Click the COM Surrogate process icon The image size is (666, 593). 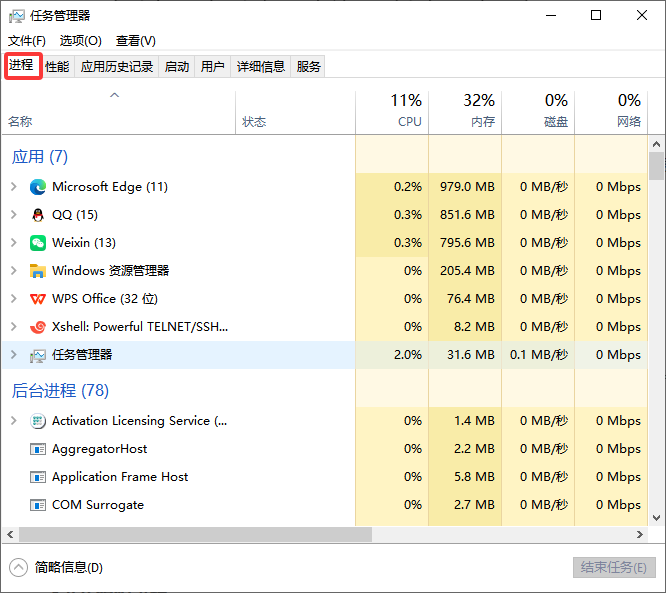click(x=38, y=505)
